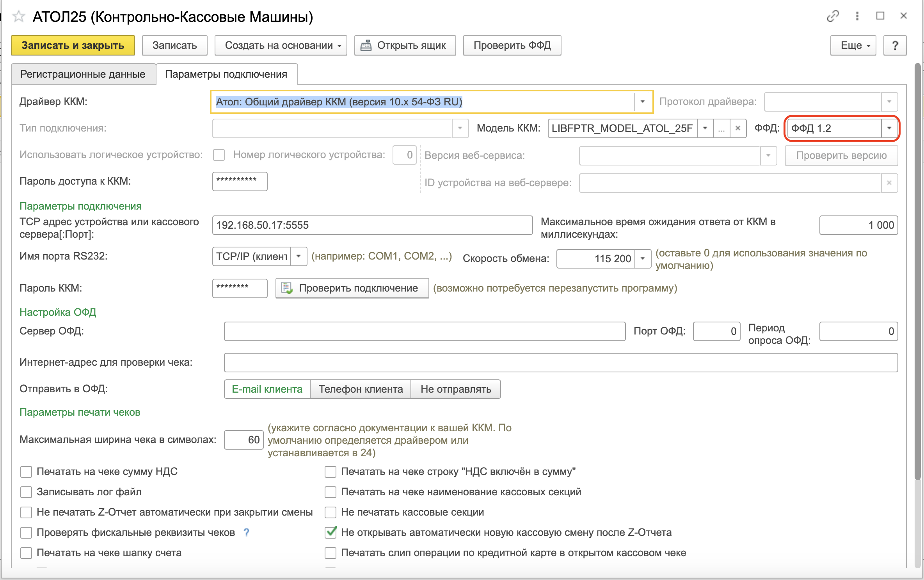
Task: Click the Параметры печати чеков heading
Action: point(80,412)
